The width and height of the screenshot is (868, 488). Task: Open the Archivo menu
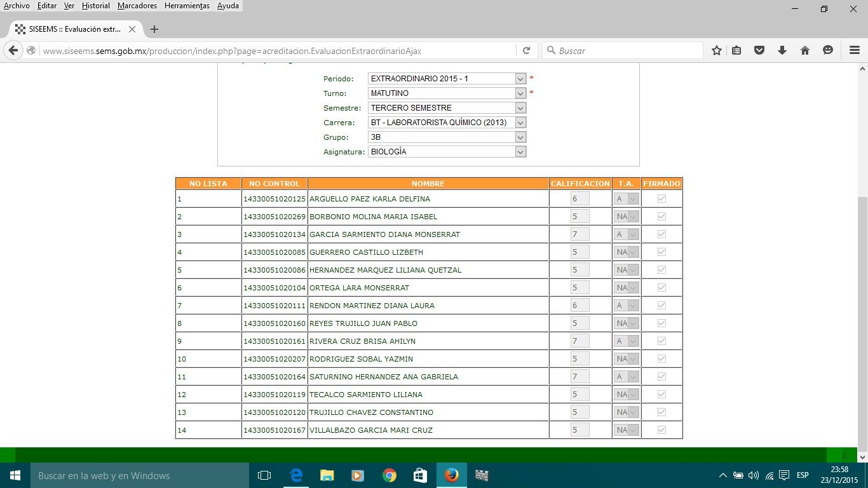coord(17,6)
